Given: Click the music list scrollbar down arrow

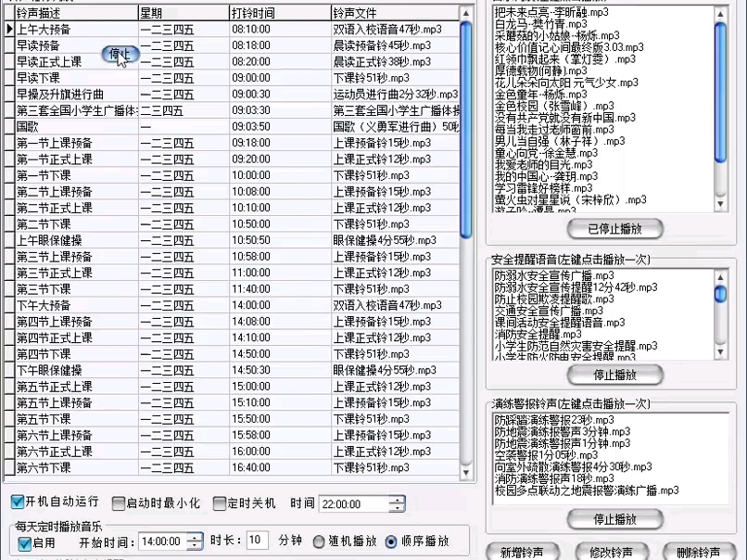Looking at the screenshot, I should pyautogui.click(x=721, y=205).
